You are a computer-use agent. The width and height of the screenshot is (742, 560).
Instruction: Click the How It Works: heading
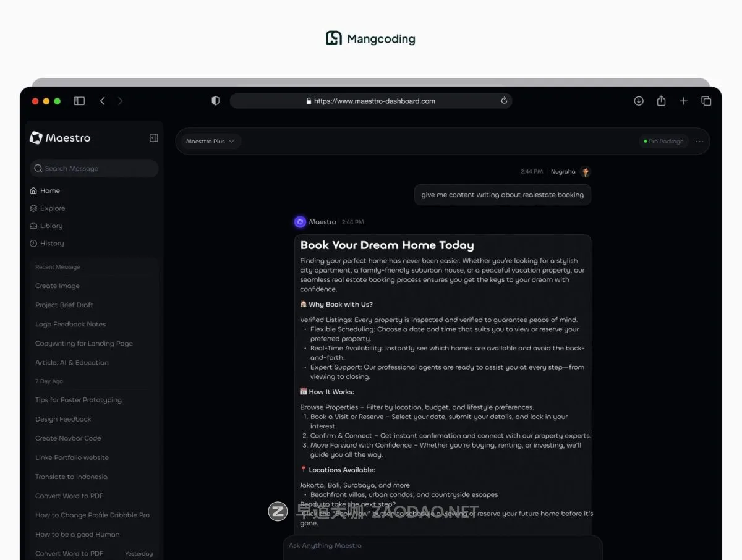pos(326,392)
